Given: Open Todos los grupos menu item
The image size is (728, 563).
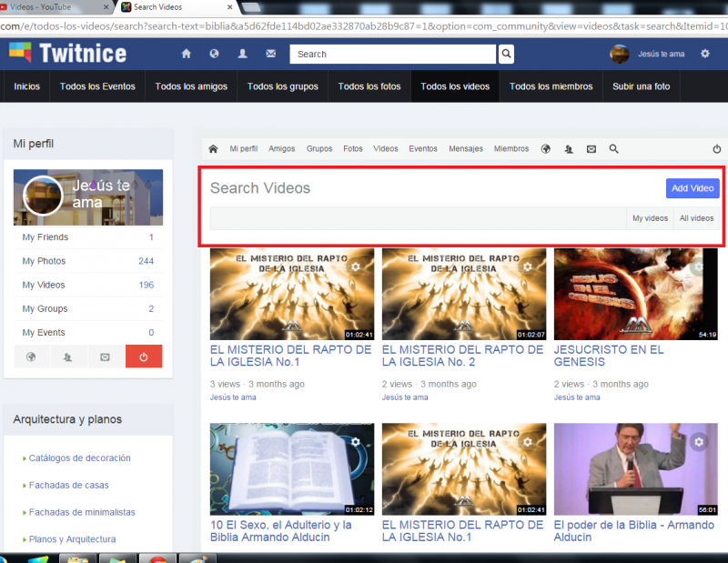Looking at the screenshot, I should (283, 86).
